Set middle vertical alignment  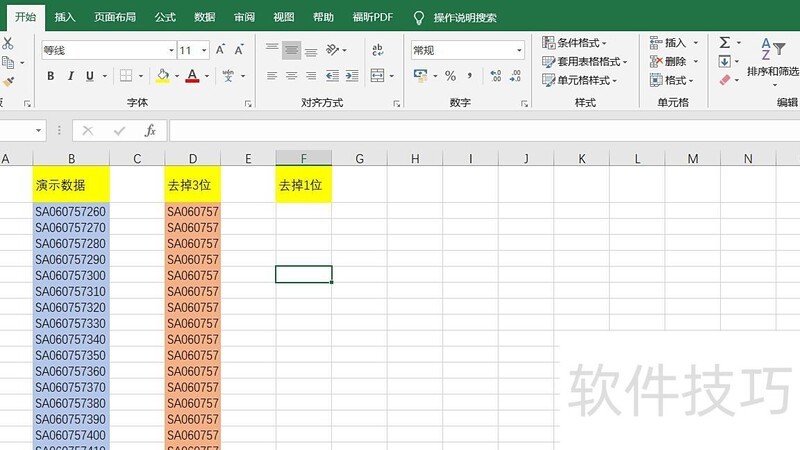(x=291, y=50)
